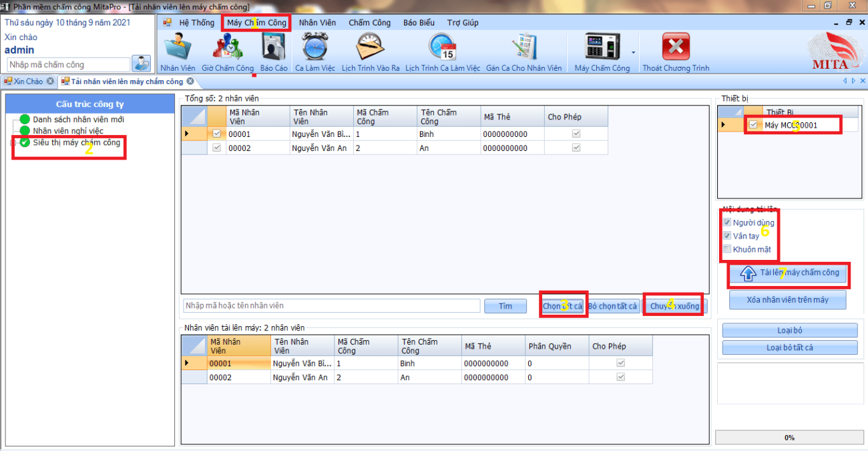Toggle Cho Phép checkbox for Nguyễn Văn An top table

point(576,148)
